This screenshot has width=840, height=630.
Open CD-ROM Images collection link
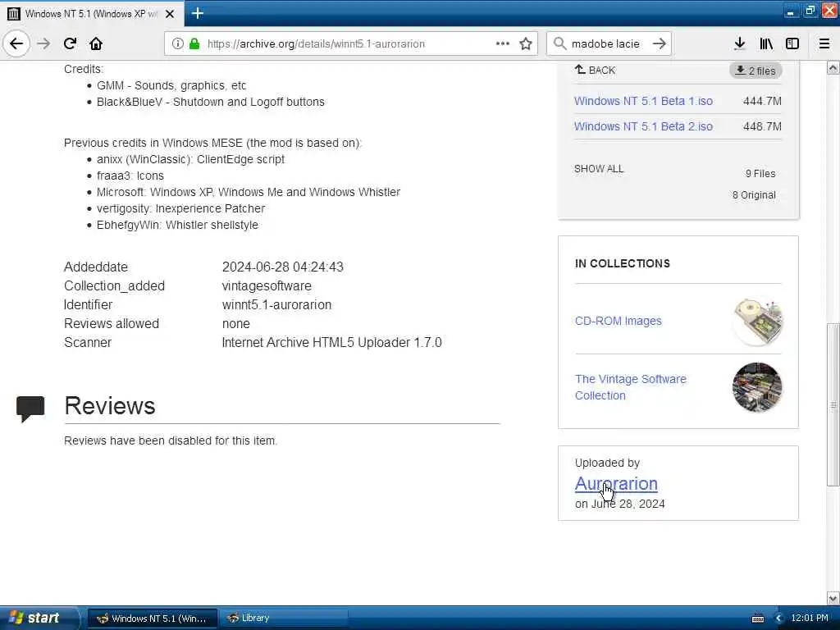click(618, 321)
